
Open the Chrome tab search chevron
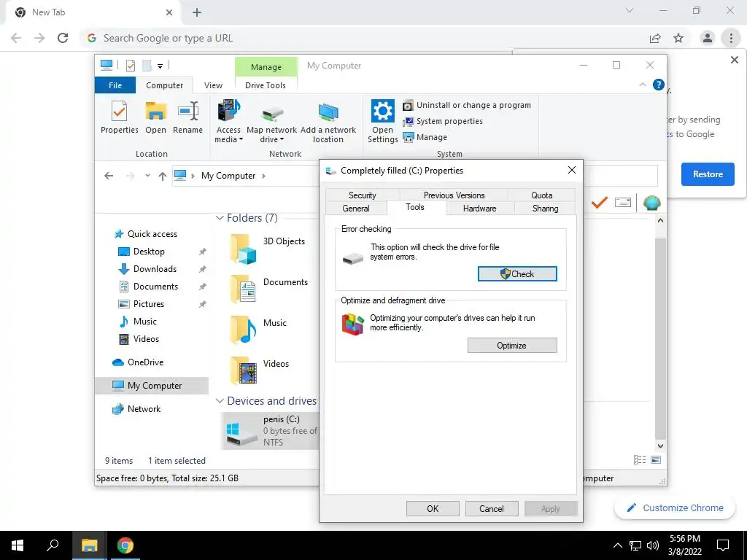pyautogui.click(x=630, y=10)
